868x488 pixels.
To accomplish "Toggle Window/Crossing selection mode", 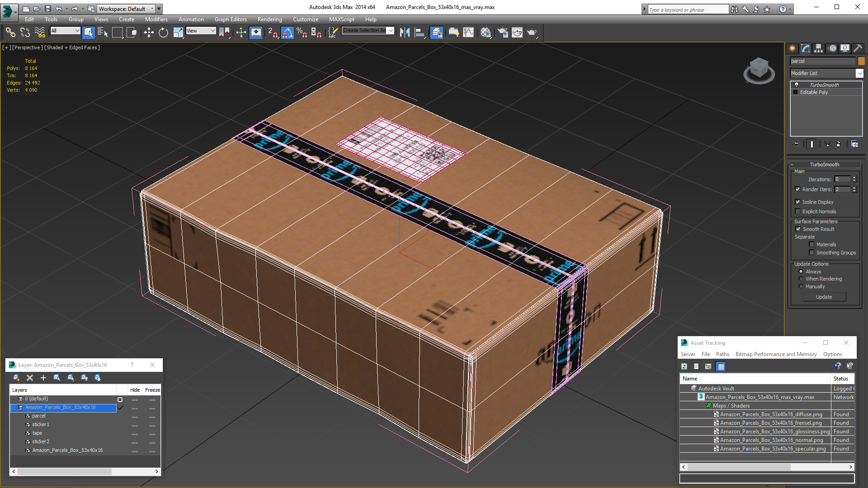I will pyautogui.click(x=132, y=32).
